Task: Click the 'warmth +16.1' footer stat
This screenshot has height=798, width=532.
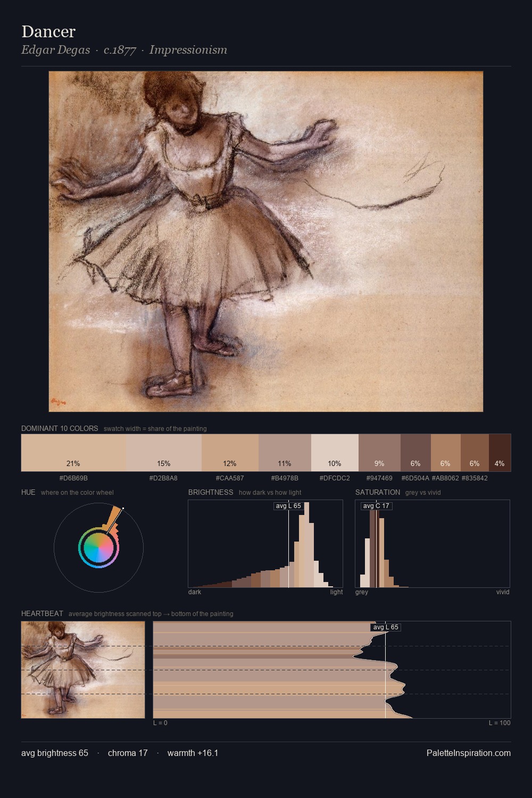Action: click(193, 753)
